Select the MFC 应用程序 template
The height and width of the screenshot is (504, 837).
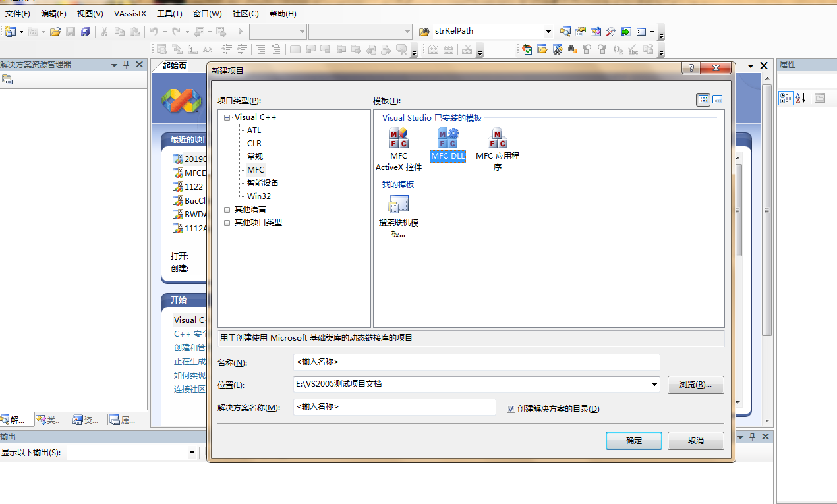498,150
